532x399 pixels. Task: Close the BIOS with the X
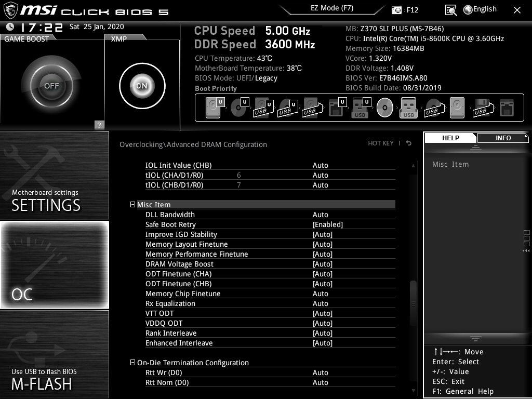pyautogui.click(x=517, y=10)
